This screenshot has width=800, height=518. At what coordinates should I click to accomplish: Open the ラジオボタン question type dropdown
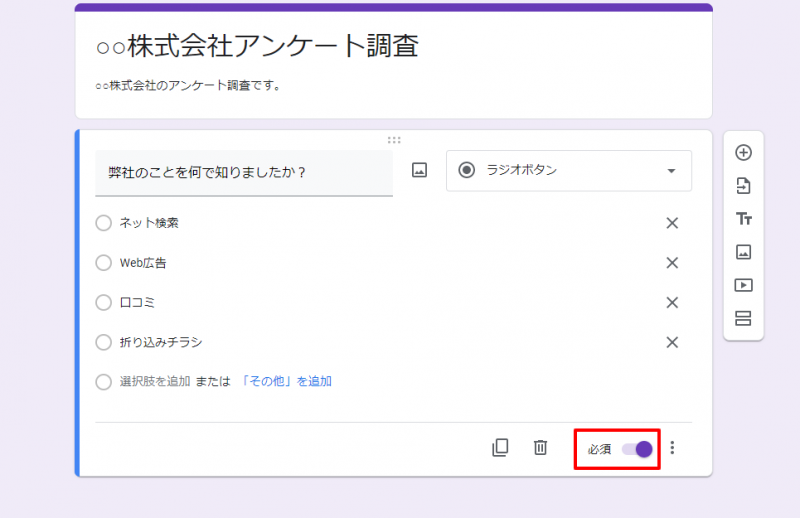click(x=568, y=171)
